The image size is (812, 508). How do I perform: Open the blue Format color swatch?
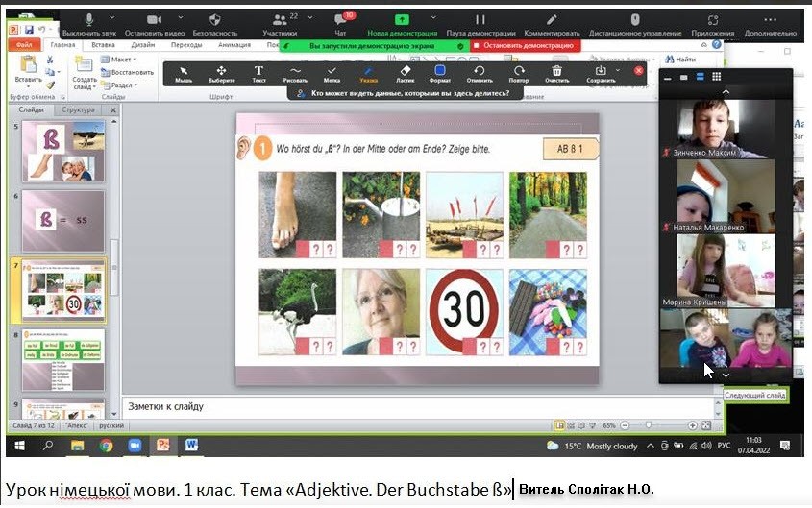click(x=440, y=72)
